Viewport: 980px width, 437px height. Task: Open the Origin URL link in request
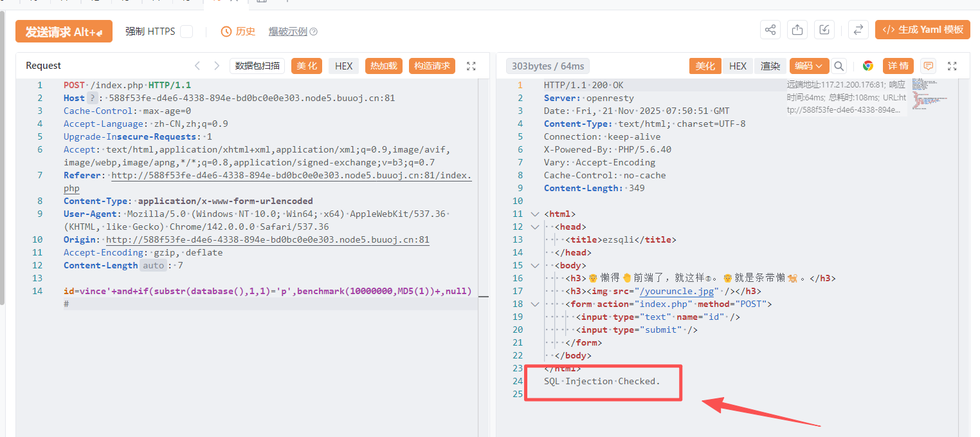click(x=268, y=240)
